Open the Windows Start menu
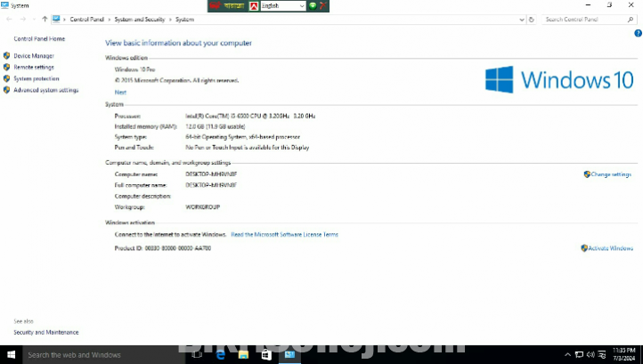The image size is (643, 364). click(11, 354)
